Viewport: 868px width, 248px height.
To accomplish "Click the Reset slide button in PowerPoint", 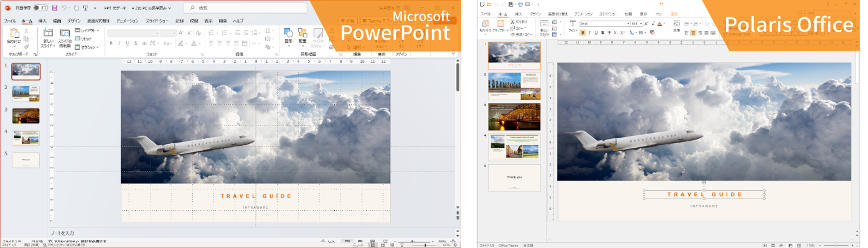I will (x=83, y=39).
